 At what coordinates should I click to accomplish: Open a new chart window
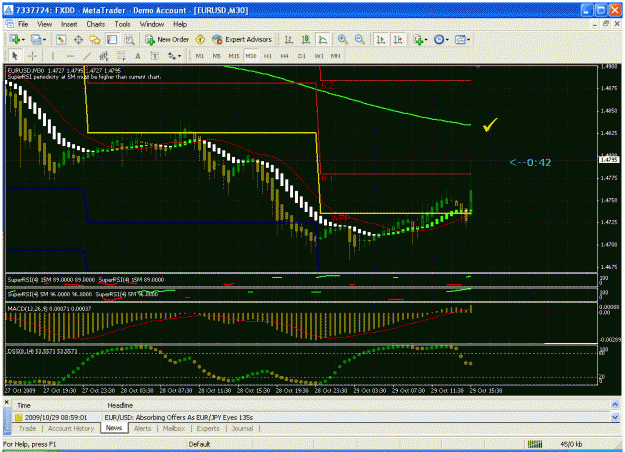click(15, 39)
